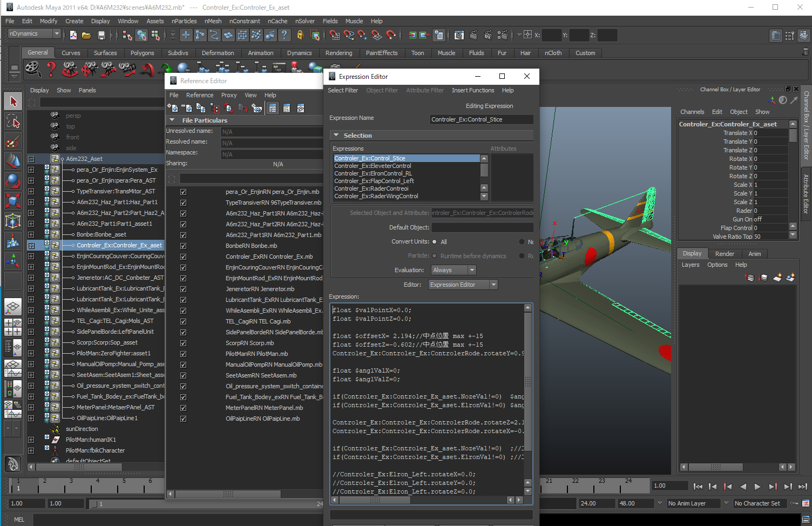Create a new scene file
The image size is (812, 526).
pyautogui.click(x=73, y=35)
